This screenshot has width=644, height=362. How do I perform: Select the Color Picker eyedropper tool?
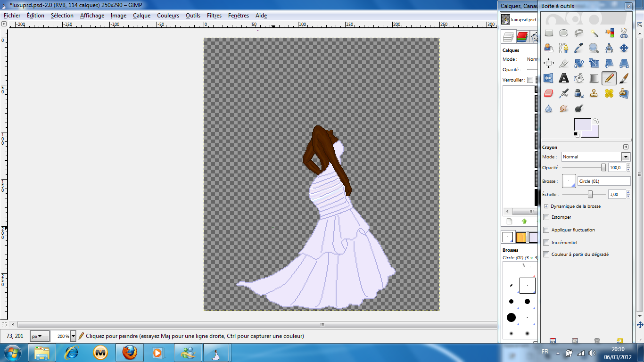pyautogui.click(x=579, y=48)
